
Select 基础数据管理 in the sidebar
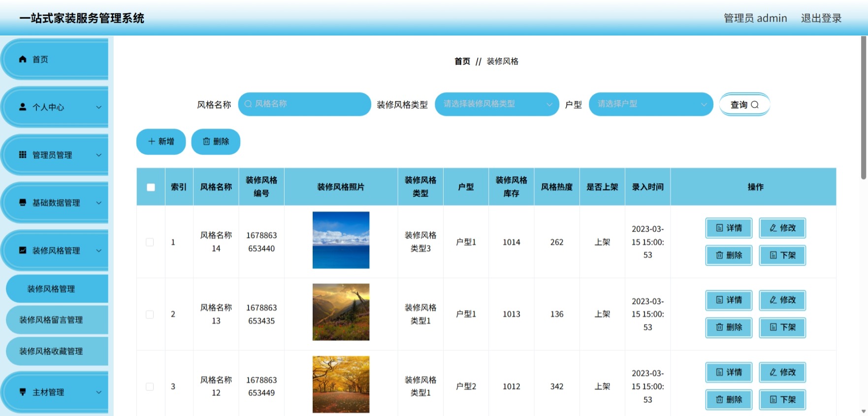click(55, 203)
